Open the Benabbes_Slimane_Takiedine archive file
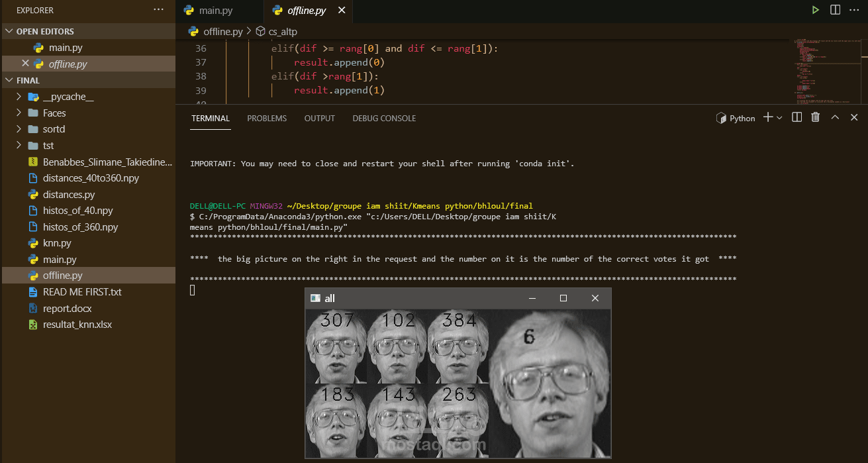Image resolution: width=868 pixels, height=463 pixels. tap(87, 162)
